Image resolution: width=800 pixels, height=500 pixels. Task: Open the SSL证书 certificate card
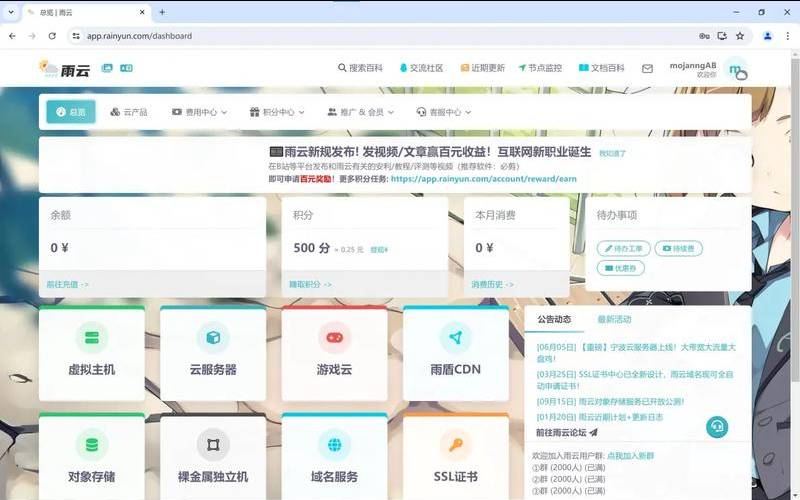456,457
